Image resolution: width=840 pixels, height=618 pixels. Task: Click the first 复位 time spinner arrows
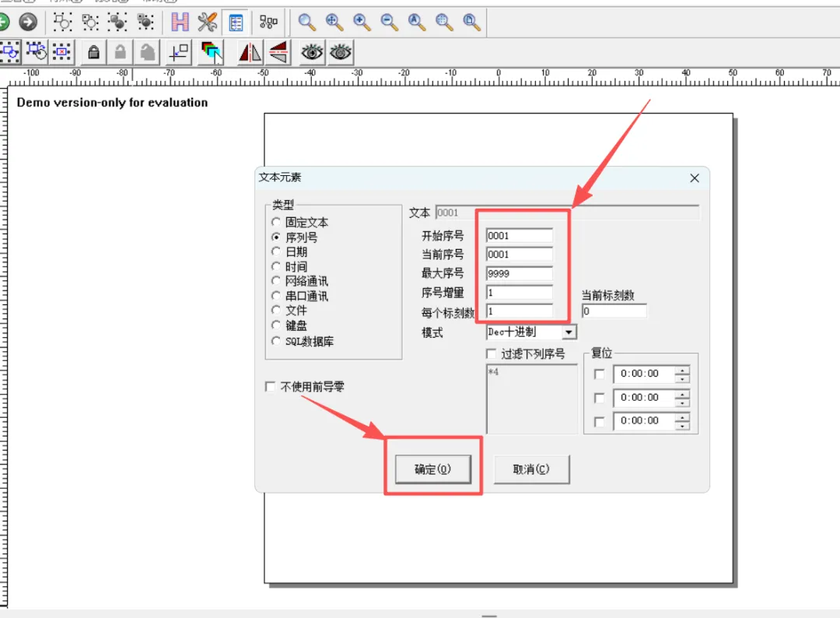682,374
